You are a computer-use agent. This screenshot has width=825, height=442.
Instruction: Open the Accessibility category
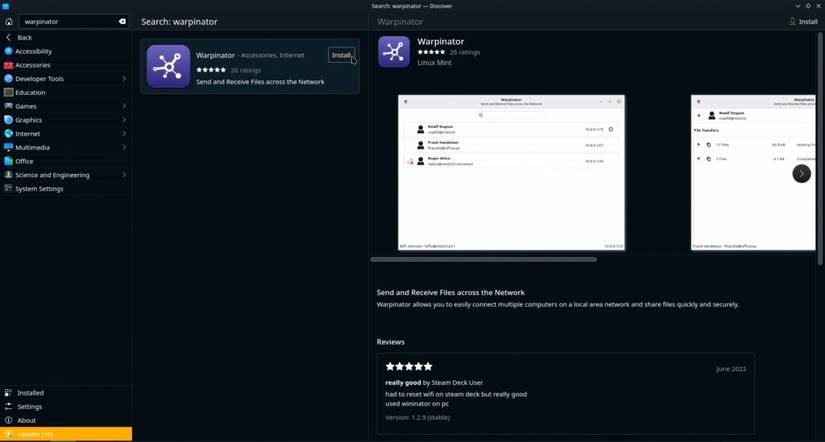tap(33, 51)
